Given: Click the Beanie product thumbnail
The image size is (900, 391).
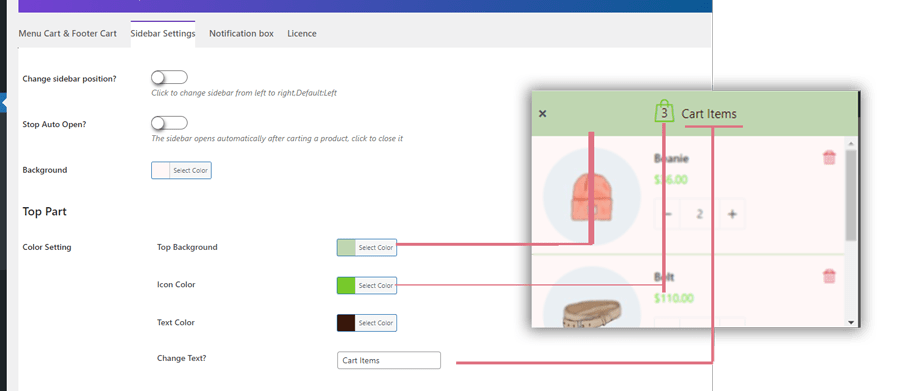Looking at the screenshot, I should coord(591,196).
